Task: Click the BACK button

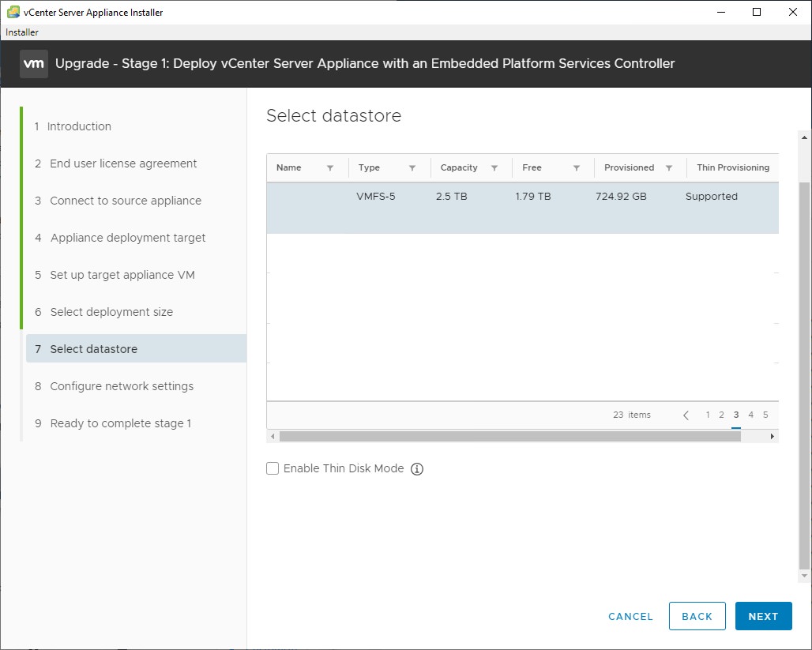Action: (697, 616)
